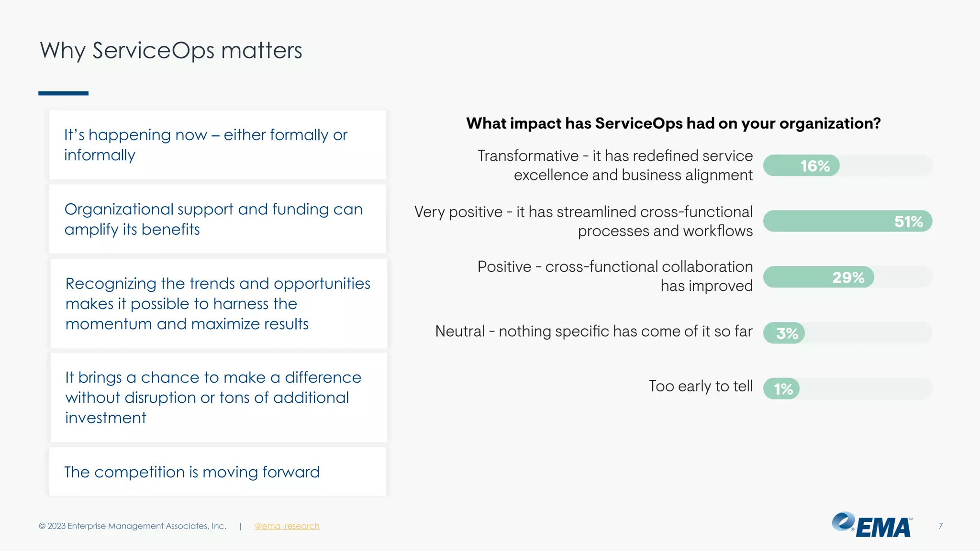Click the 16% Transformative progress bar

coord(802,166)
